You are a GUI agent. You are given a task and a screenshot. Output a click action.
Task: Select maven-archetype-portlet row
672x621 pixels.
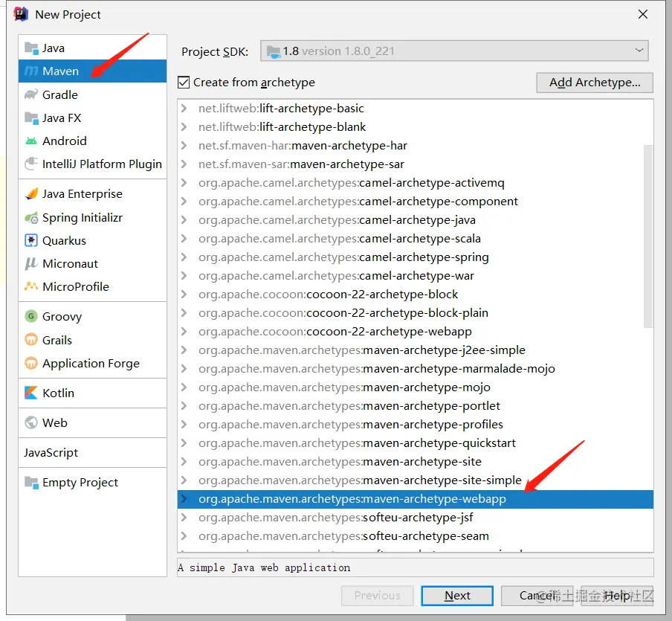(x=415, y=406)
